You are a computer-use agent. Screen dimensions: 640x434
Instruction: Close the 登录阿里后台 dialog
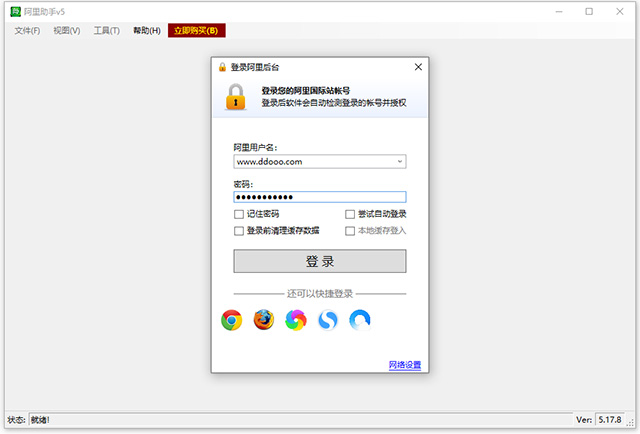(418, 67)
